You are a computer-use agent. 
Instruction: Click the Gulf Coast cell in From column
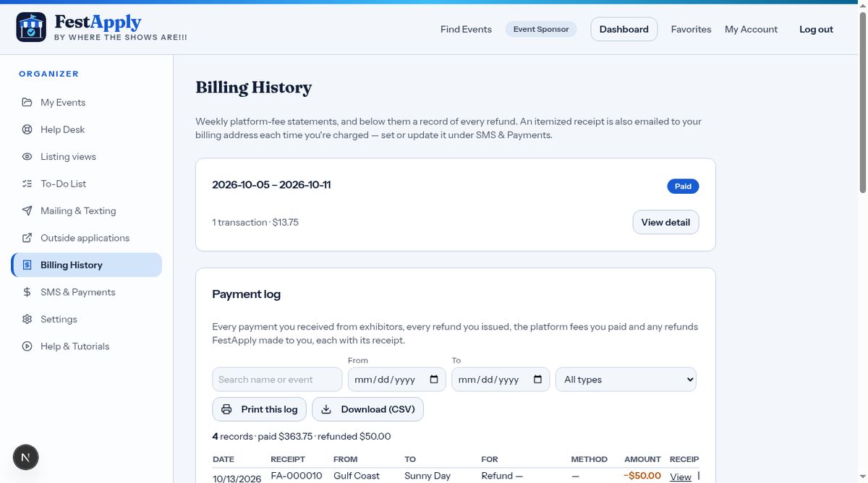tap(357, 476)
